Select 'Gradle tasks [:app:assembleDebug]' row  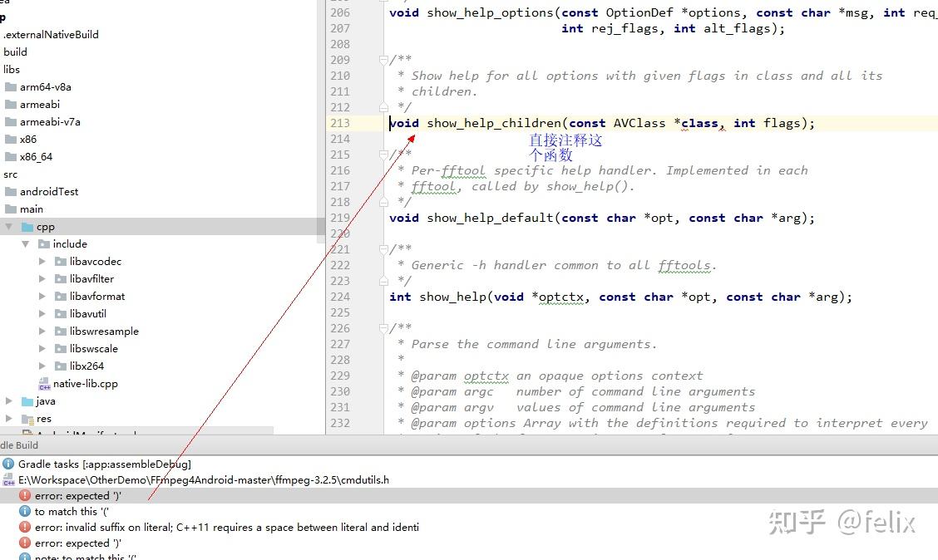tap(105, 464)
